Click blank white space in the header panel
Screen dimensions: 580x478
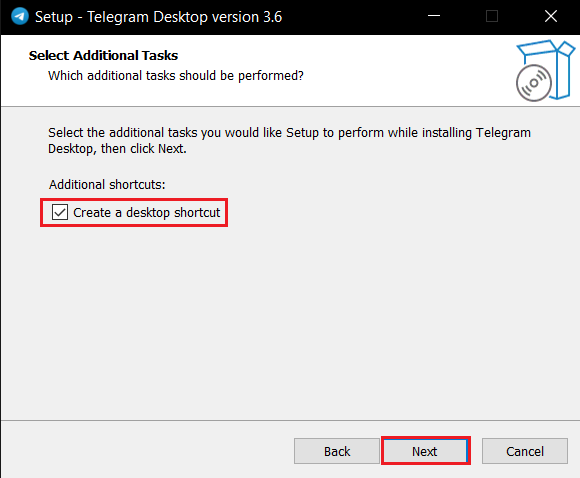pos(407,70)
